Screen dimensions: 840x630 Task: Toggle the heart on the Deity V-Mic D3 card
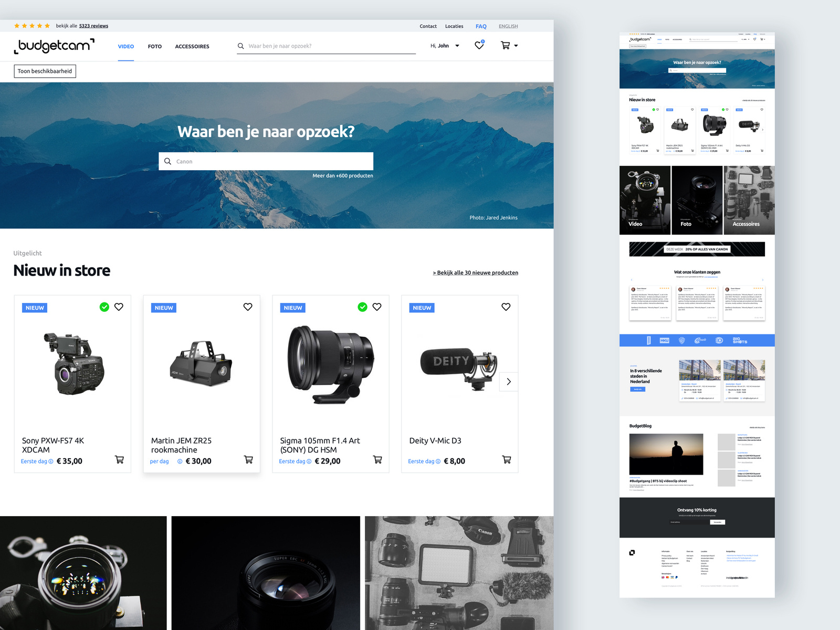[506, 307]
